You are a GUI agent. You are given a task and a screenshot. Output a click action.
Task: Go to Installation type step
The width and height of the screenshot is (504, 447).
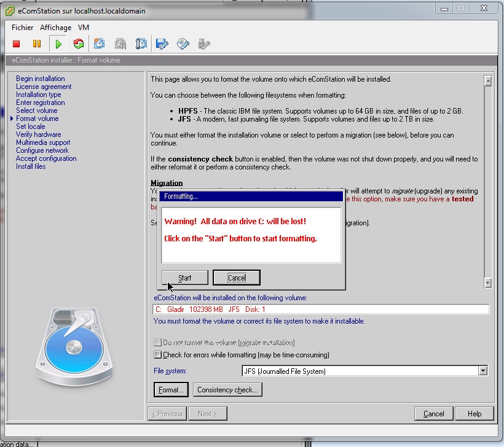click(x=39, y=95)
